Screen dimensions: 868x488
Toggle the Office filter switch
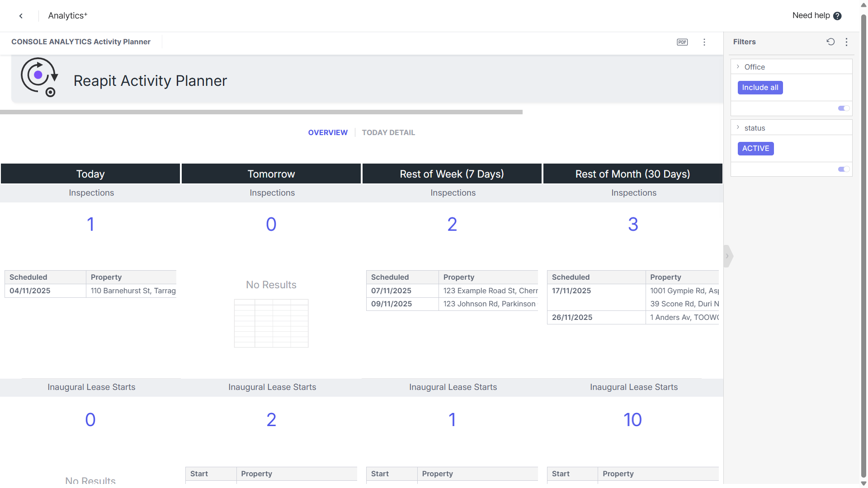coord(844,108)
